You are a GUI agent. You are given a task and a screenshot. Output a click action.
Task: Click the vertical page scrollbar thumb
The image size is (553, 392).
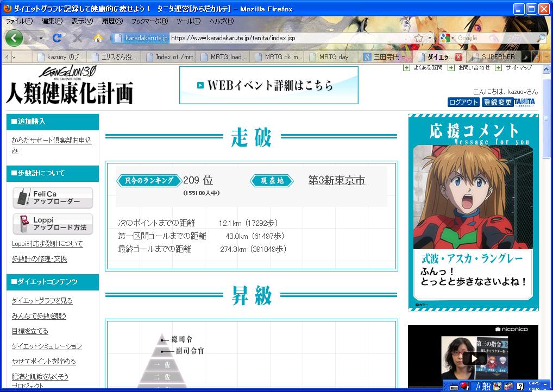[x=546, y=118]
